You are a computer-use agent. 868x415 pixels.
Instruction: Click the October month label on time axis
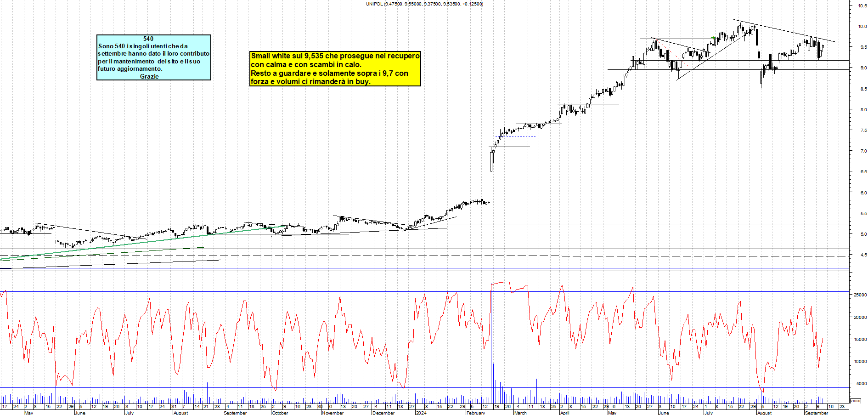pyautogui.click(x=280, y=413)
